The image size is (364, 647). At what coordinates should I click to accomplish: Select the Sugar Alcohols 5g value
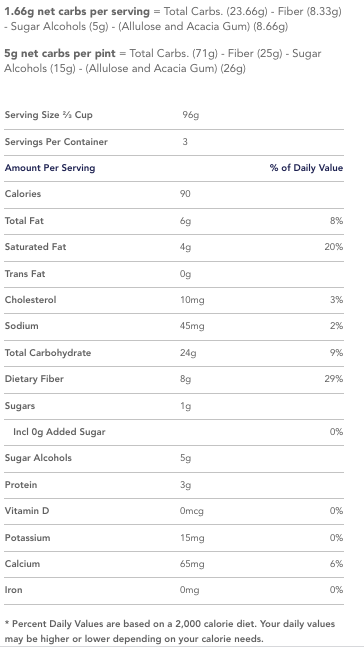point(186,458)
